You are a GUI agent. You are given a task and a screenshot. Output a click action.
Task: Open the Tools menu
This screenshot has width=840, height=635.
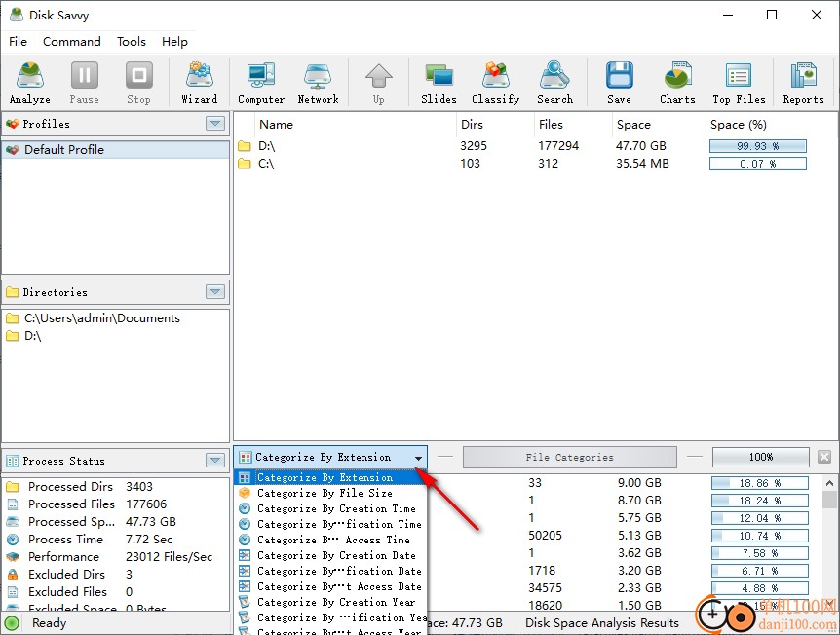click(x=132, y=41)
